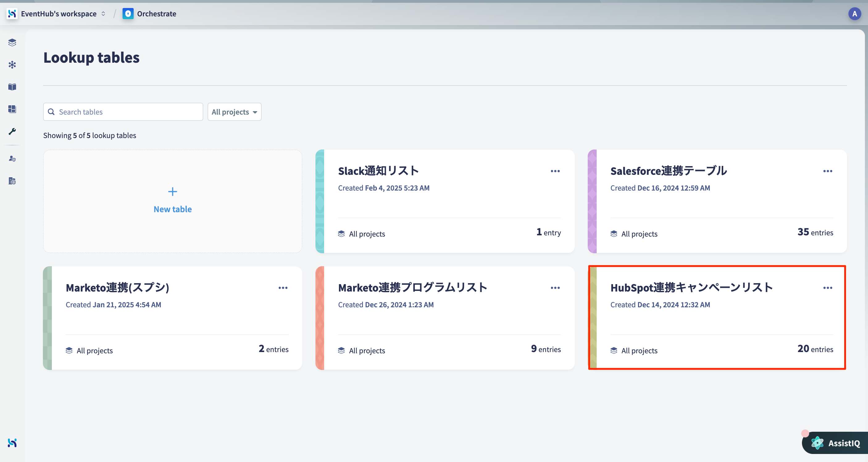Open more options for Marketo連携(スプシ)
Viewport: 868px width, 462px height.
click(283, 288)
